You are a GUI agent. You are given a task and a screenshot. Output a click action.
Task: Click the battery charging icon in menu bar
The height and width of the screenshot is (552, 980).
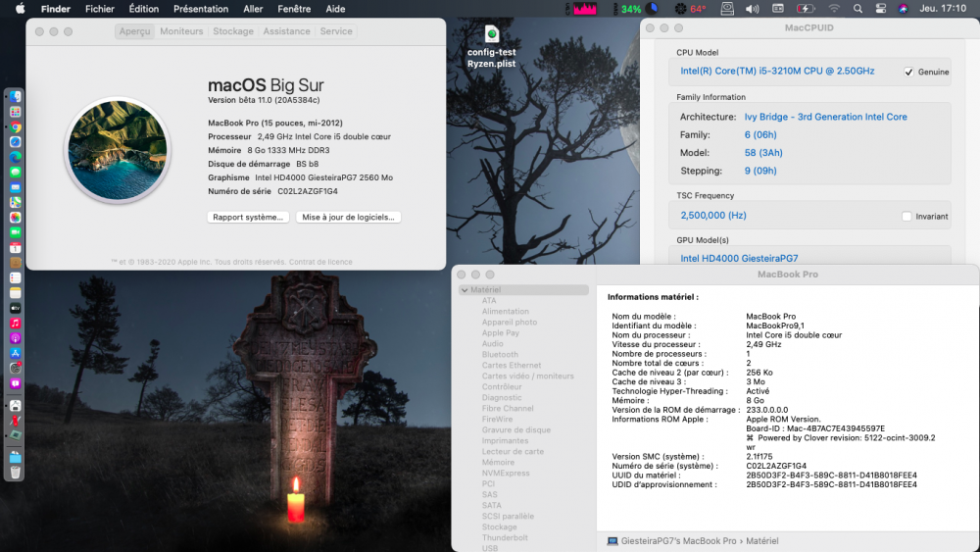pyautogui.click(x=806, y=9)
